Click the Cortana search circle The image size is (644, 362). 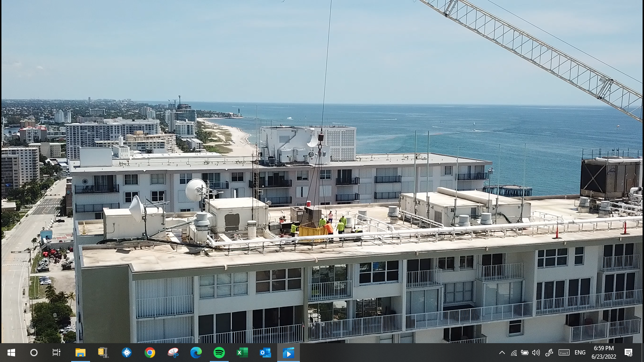coord(33,353)
